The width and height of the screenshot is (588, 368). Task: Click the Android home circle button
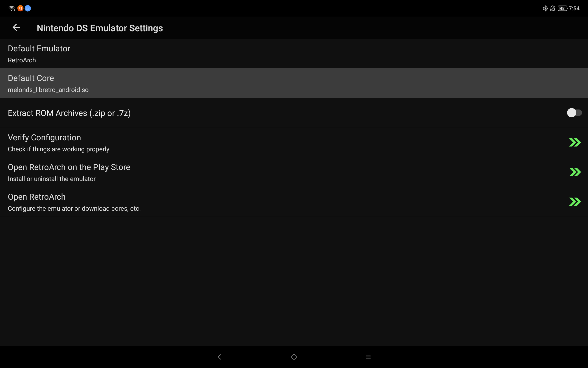click(294, 357)
